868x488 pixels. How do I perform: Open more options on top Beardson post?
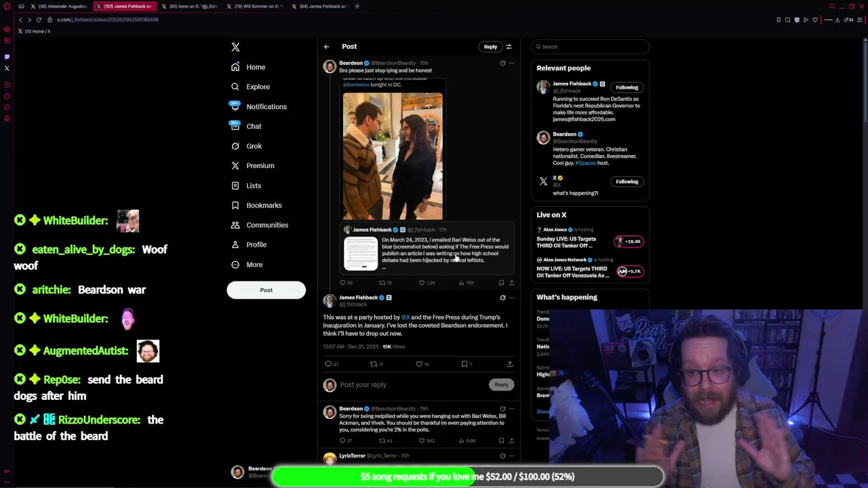pyautogui.click(x=511, y=63)
